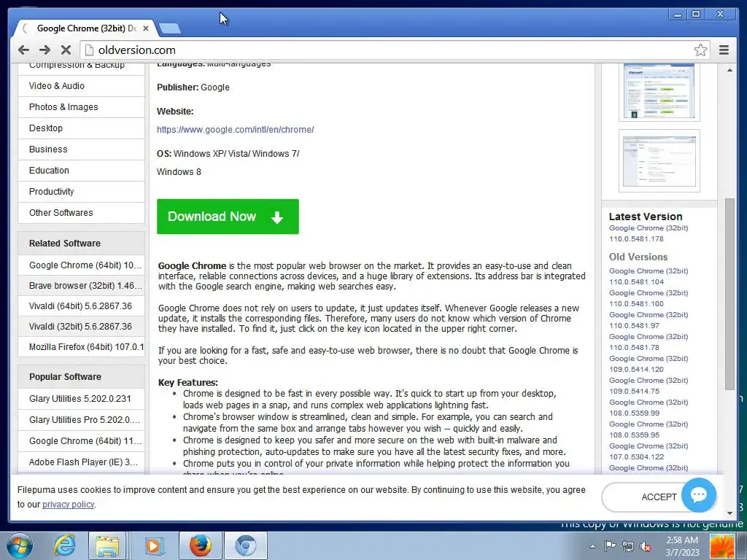This screenshot has width=747, height=560.
Task: Open Video & Audio category
Action: click(x=81, y=86)
